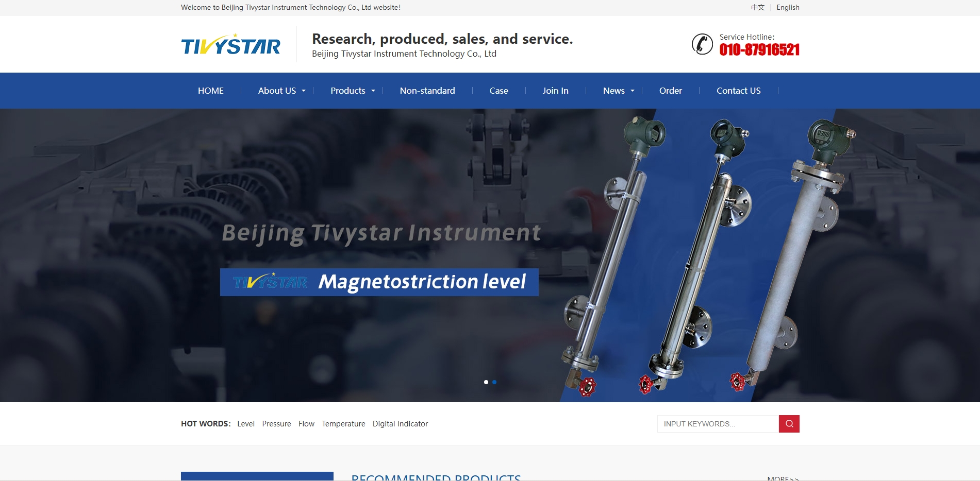Open the Products menu item
This screenshot has width=980, height=481.
point(348,91)
